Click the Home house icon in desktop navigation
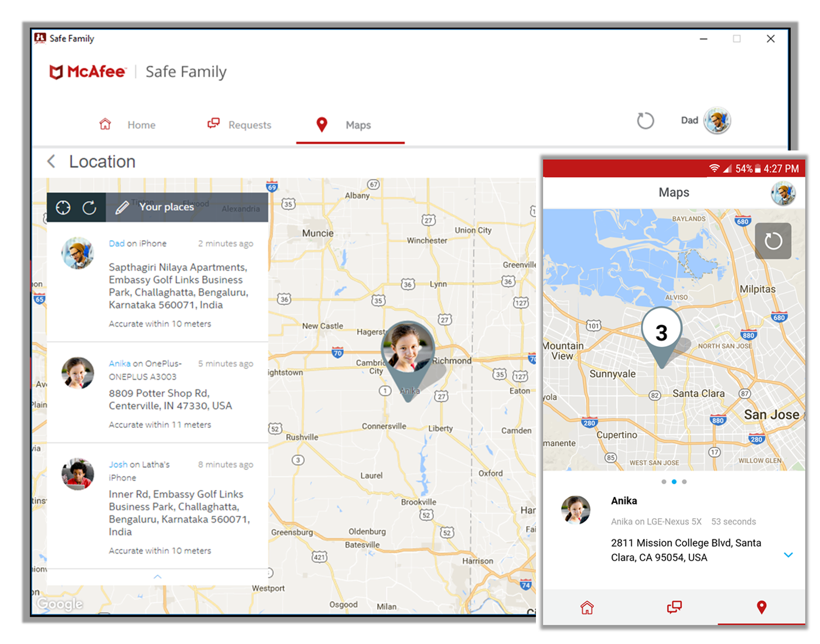This screenshot has height=644, width=820. (105, 124)
